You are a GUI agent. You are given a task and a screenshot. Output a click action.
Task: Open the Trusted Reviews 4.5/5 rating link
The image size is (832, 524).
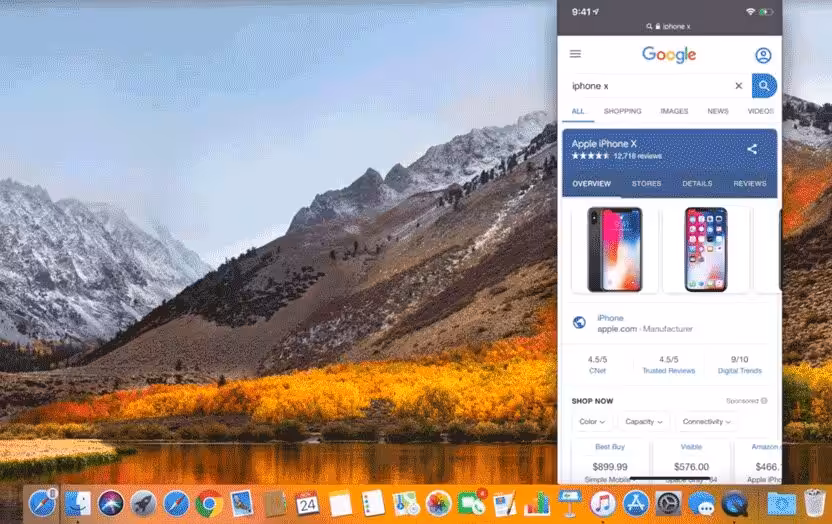pyautogui.click(x=669, y=365)
